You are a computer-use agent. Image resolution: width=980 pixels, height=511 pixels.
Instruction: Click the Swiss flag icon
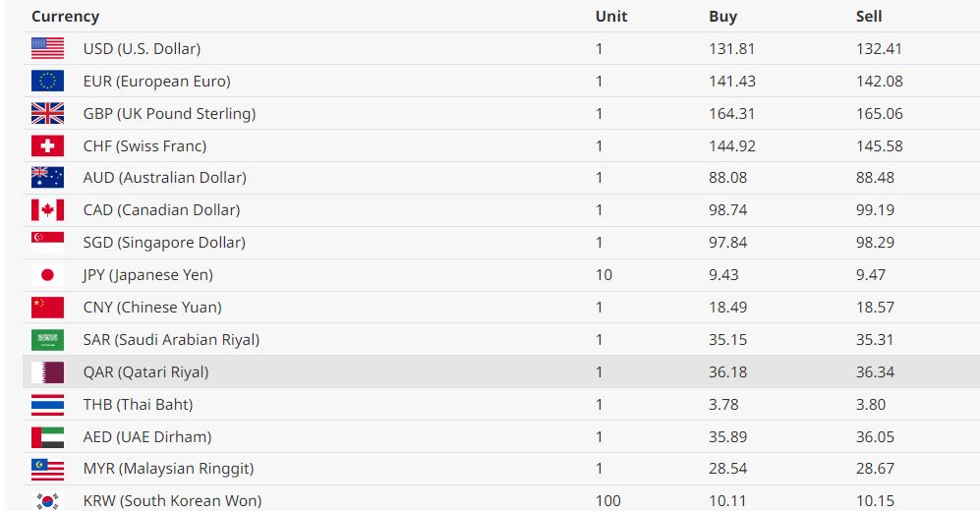[x=47, y=145]
